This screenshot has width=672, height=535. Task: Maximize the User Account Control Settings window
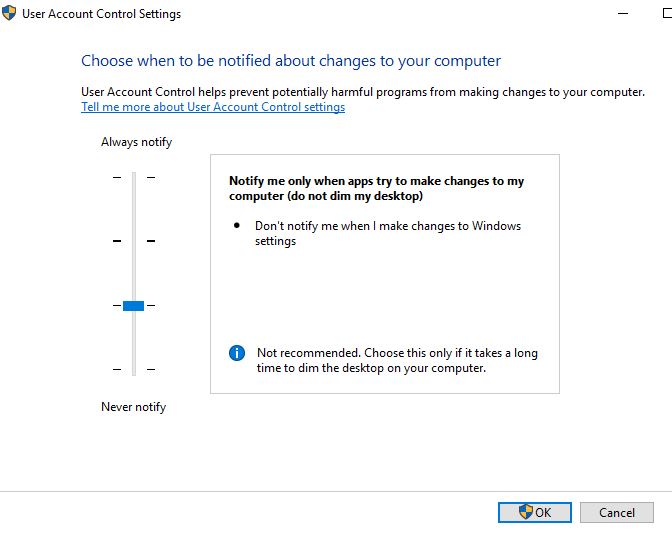pos(667,13)
